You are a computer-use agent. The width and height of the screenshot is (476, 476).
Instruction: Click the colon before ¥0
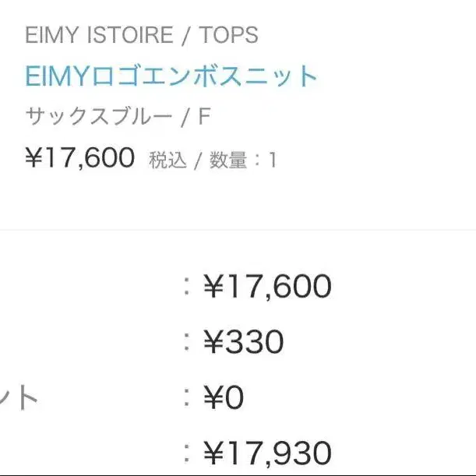pyautogui.click(x=187, y=399)
